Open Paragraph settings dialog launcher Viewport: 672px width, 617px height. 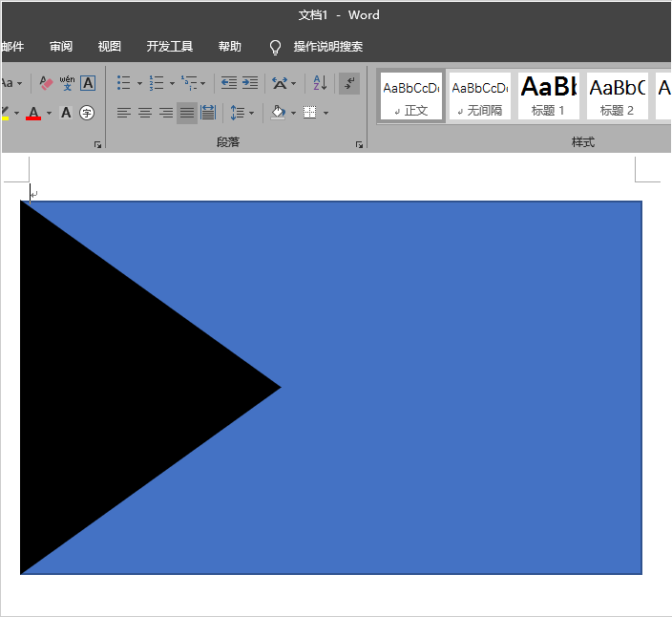[359, 145]
